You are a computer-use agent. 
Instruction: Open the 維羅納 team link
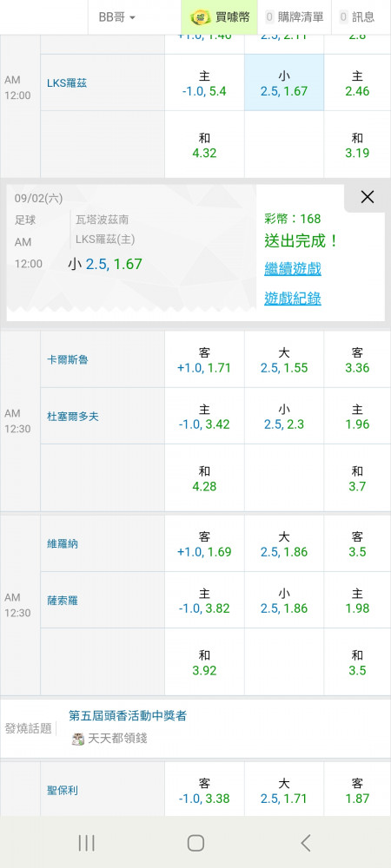pos(63,544)
